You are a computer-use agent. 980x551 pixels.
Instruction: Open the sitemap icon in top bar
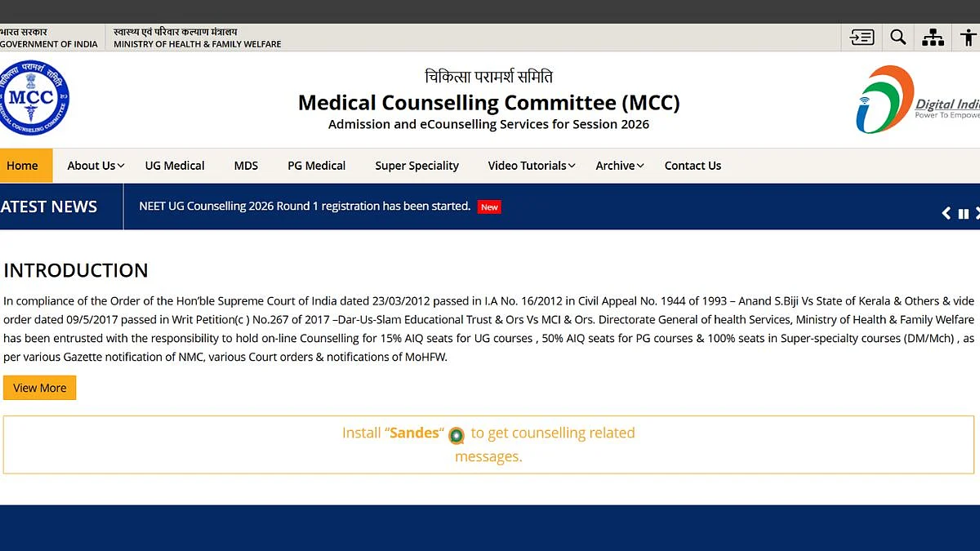click(933, 38)
